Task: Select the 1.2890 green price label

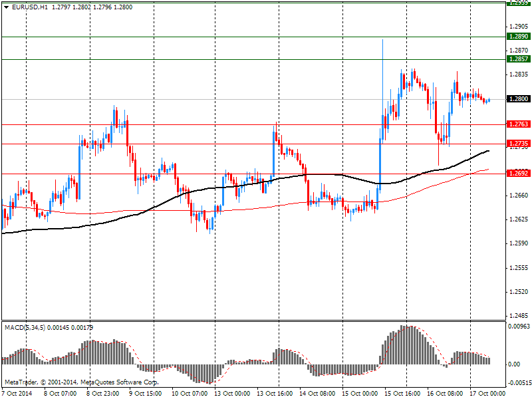Action: pos(518,37)
